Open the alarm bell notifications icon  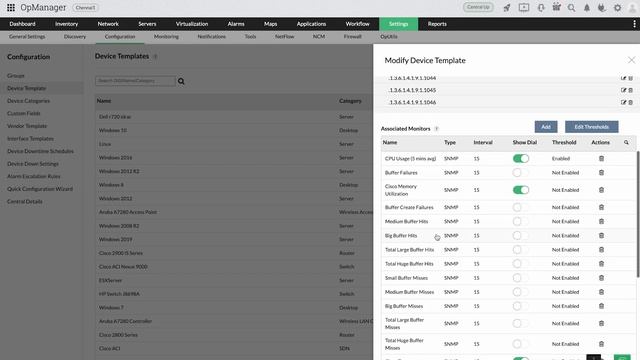587,7
